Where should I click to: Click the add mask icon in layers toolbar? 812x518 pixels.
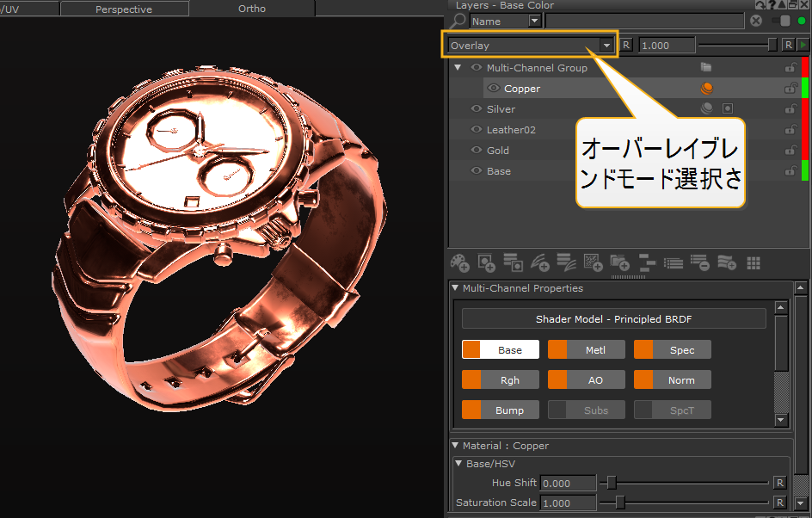pos(486,262)
